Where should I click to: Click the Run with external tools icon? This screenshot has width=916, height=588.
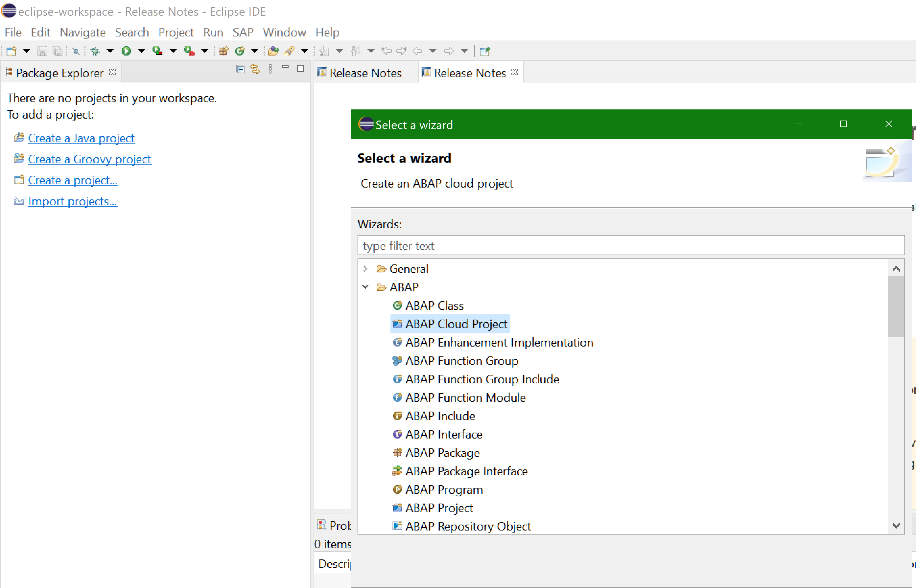pos(189,51)
